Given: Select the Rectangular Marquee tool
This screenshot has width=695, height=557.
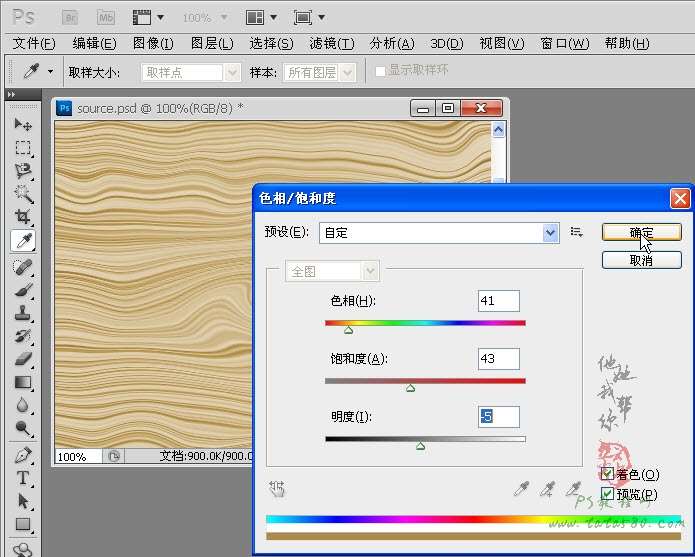Looking at the screenshot, I should point(23,148).
